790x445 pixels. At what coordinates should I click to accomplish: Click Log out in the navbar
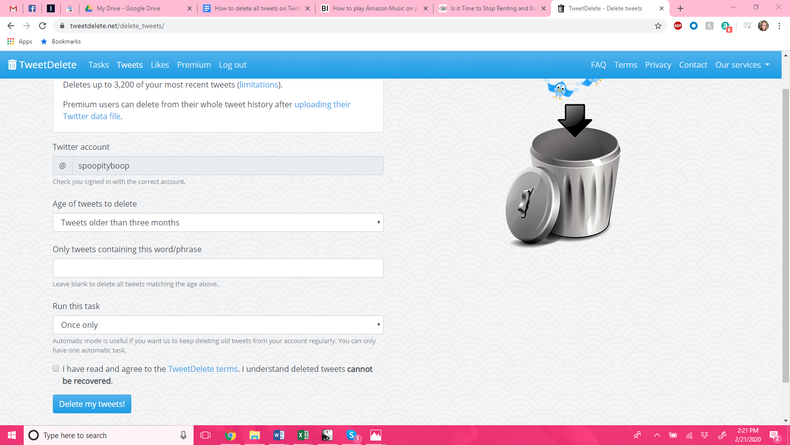[232, 65]
